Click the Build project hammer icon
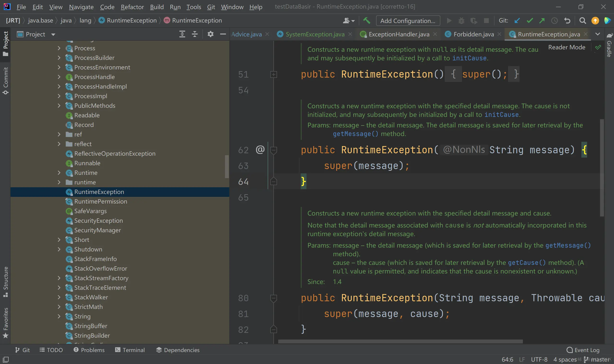Image resolution: width=614 pixels, height=364 pixels. (366, 21)
